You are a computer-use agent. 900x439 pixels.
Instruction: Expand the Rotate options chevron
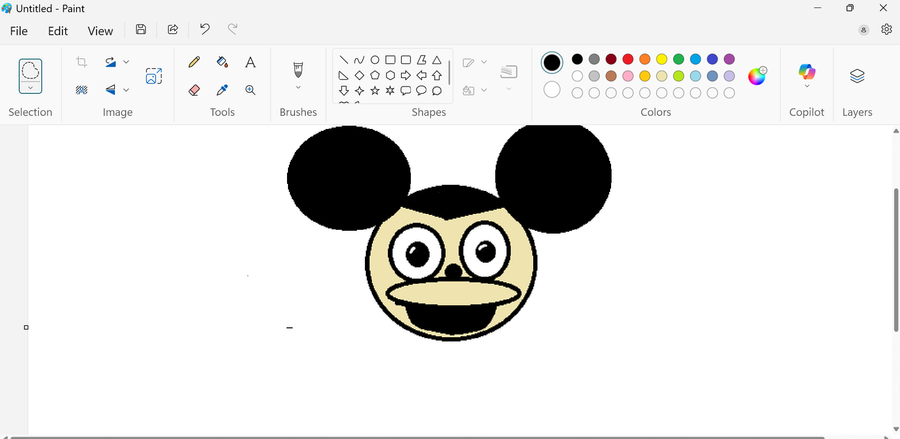(126, 62)
